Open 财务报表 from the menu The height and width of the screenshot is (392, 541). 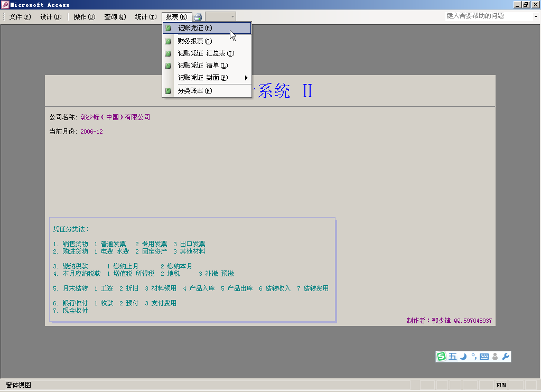[195, 41]
